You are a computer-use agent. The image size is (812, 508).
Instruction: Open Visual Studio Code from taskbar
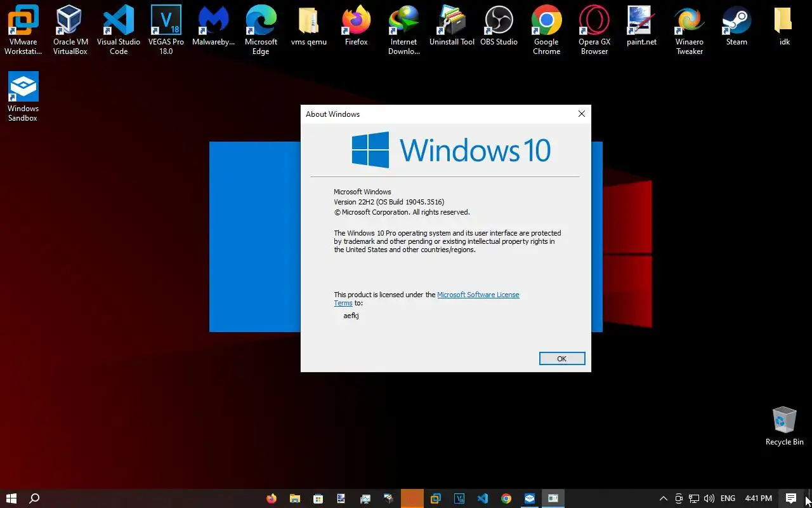pos(483,498)
